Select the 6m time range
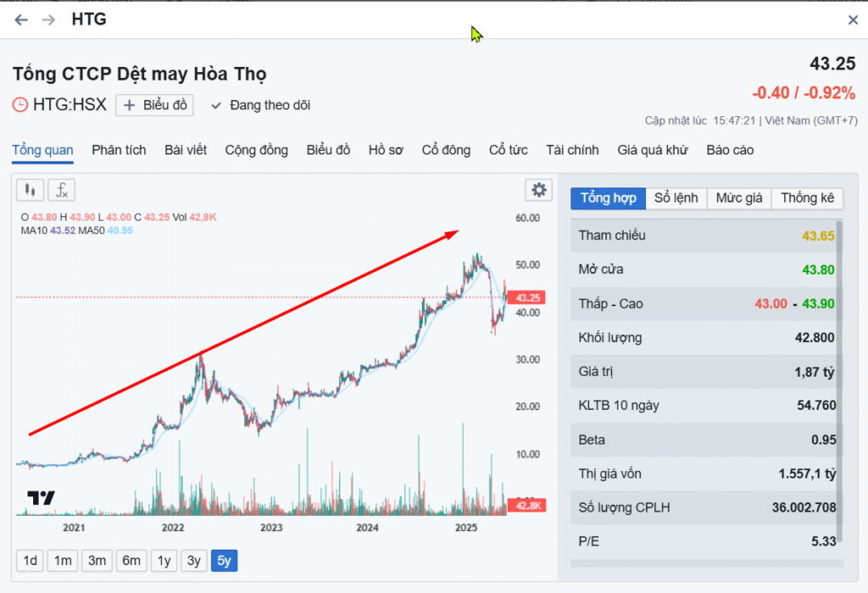Viewport: 868px width, 593px height. tap(131, 561)
